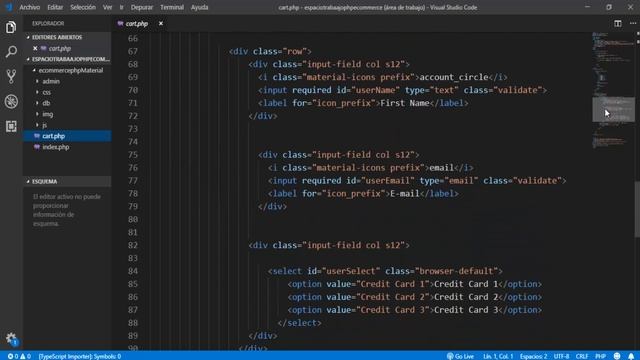Open the Explorer view in activity bar
640x360 pixels.
(x=11, y=27)
